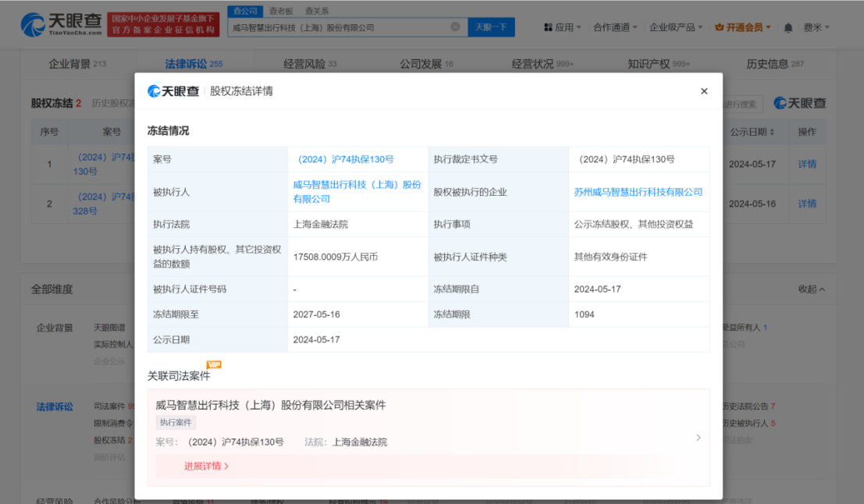
Task: Open the 企业级产品 dropdown
Action: pos(676,27)
